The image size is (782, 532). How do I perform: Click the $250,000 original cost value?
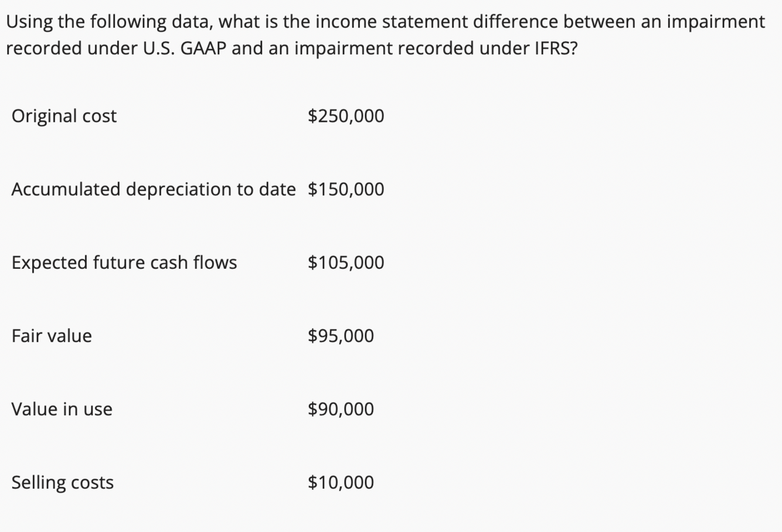pyautogui.click(x=346, y=116)
